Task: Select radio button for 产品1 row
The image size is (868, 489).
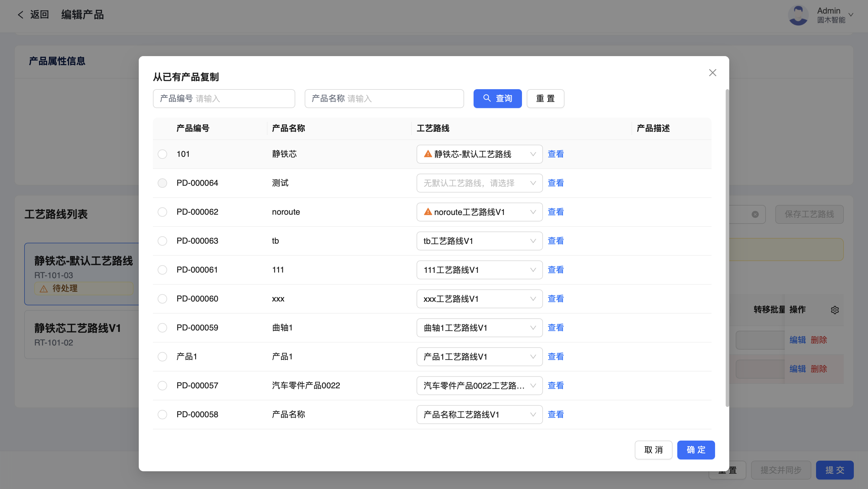Action: tap(162, 356)
